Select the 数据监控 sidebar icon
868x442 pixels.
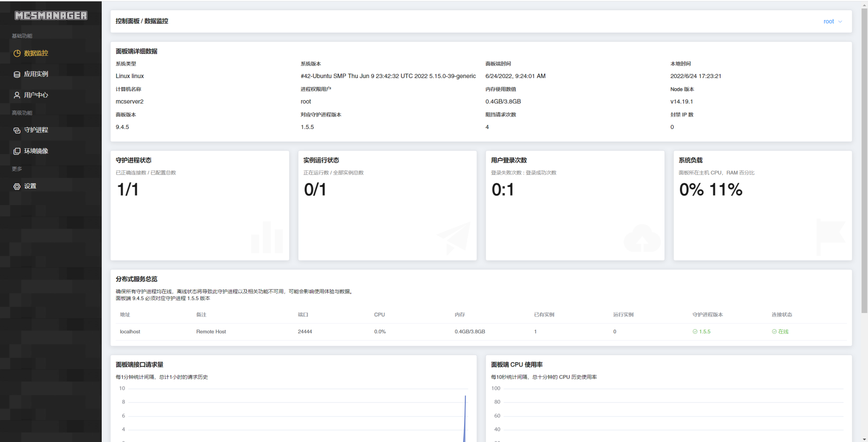pyautogui.click(x=17, y=53)
